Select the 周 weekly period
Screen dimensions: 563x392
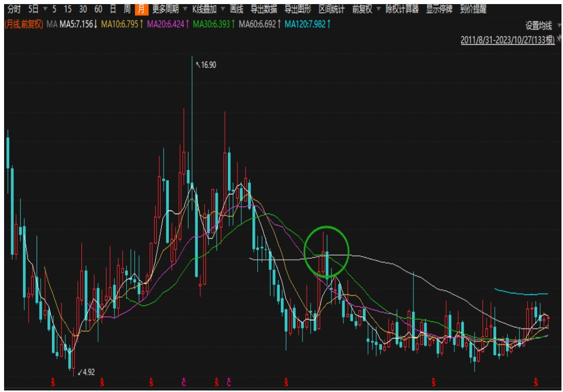point(127,9)
